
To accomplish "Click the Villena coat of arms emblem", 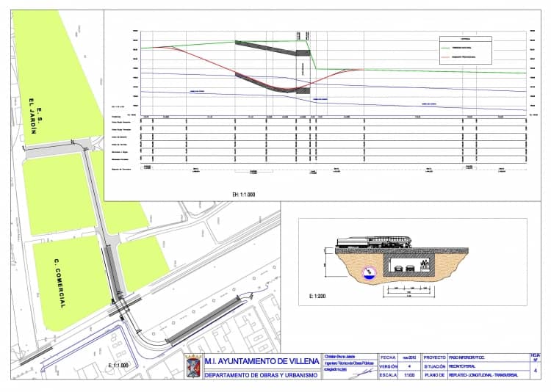I will click(193, 366).
